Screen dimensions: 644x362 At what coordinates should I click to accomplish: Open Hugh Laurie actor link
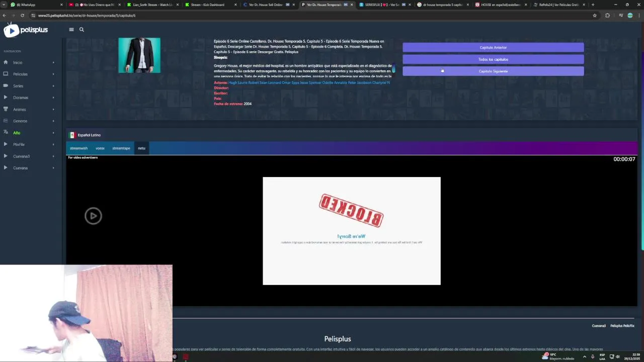pyautogui.click(x=238, y=82)
